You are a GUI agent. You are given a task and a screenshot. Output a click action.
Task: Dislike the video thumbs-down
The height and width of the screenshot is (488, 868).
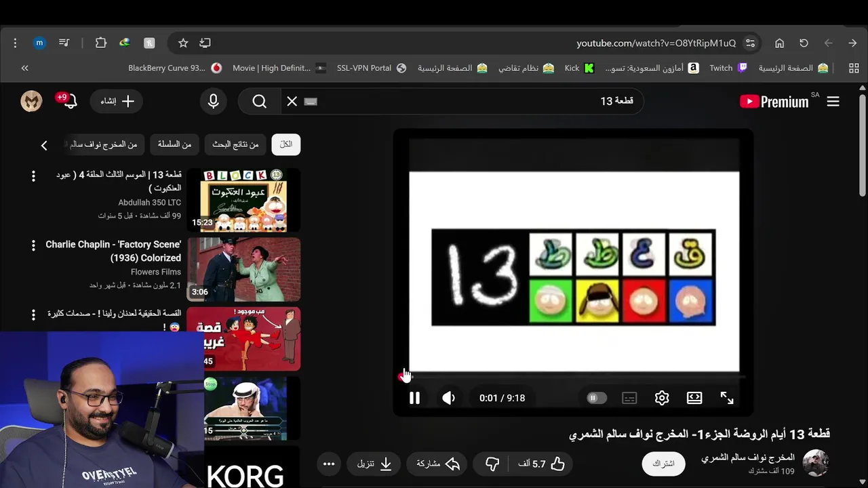[492, 464]
